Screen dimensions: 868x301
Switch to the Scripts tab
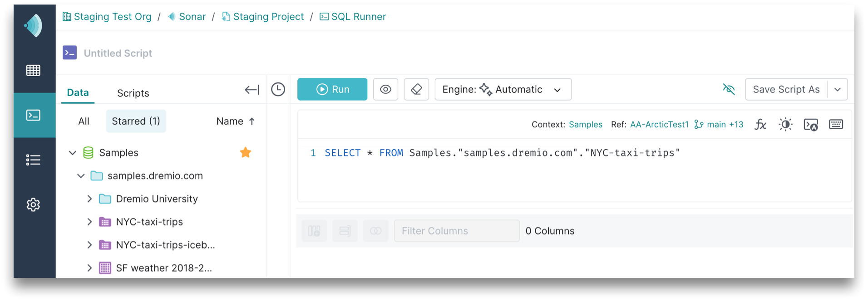pos(133,93)
